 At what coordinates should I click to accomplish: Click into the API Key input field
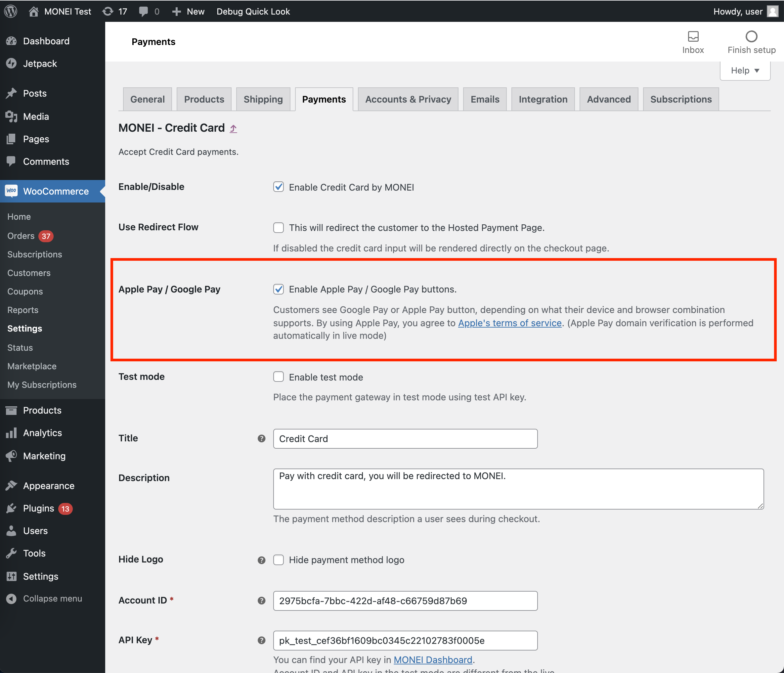[x=405, y=641]
